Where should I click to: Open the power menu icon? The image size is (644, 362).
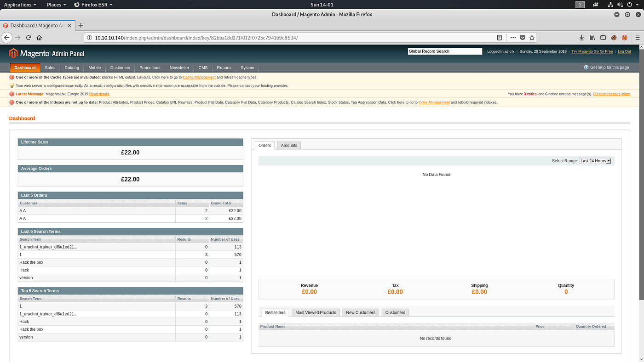[x=629, y=5]
